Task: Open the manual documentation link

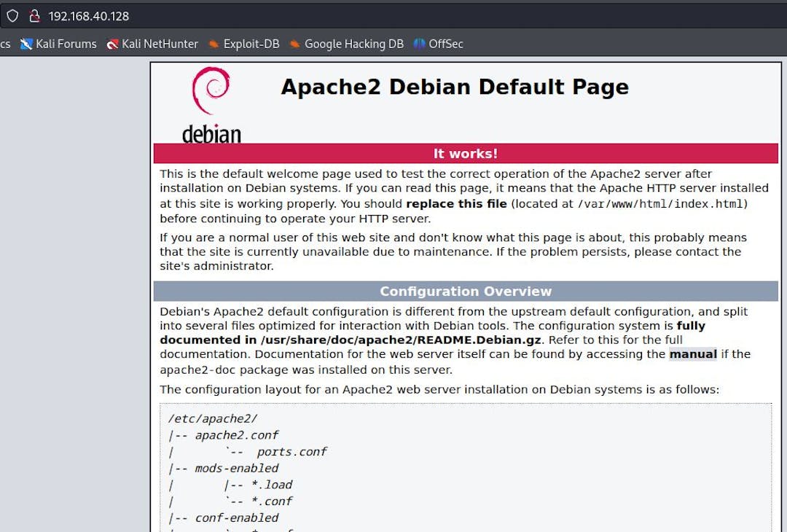Action: tap(693, 354)
